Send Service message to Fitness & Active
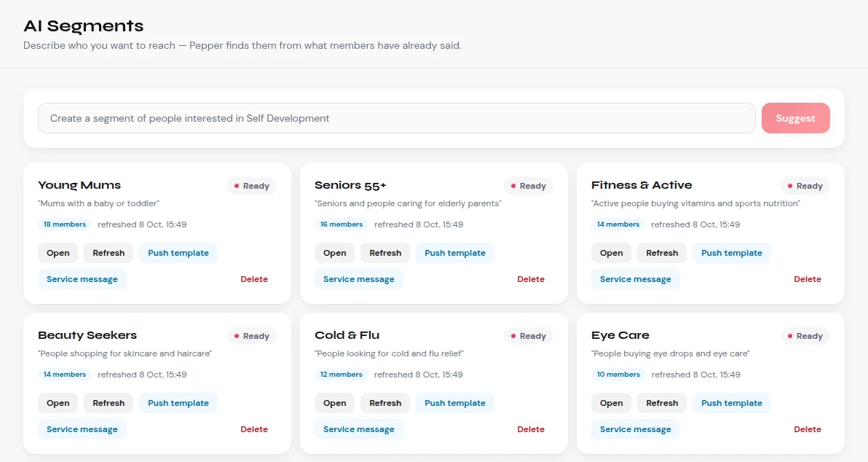 coord(636,279)
